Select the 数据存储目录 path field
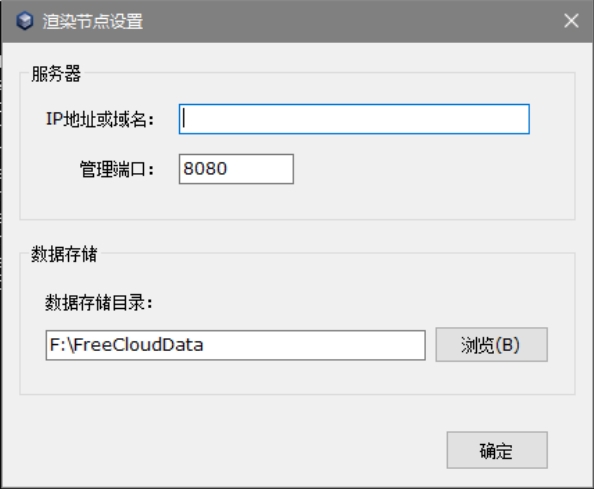Viewport: 594px width, 489px height. point(235,345)
